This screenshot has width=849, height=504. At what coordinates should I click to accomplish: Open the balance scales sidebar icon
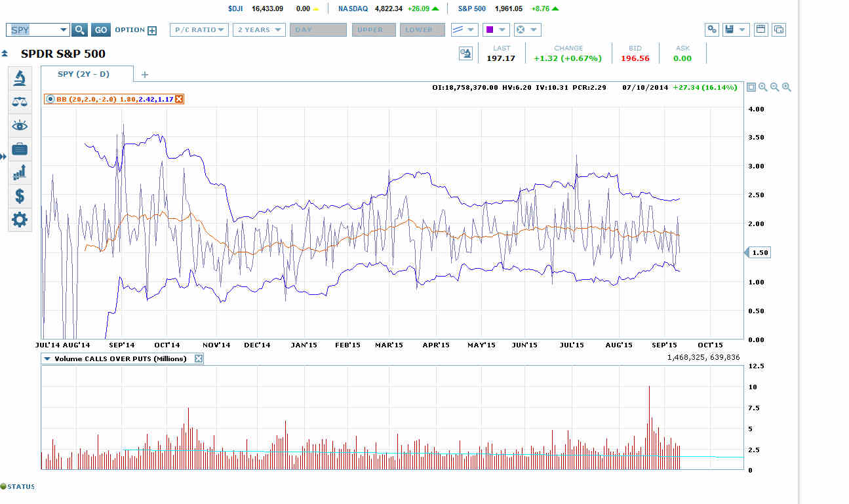20,102
